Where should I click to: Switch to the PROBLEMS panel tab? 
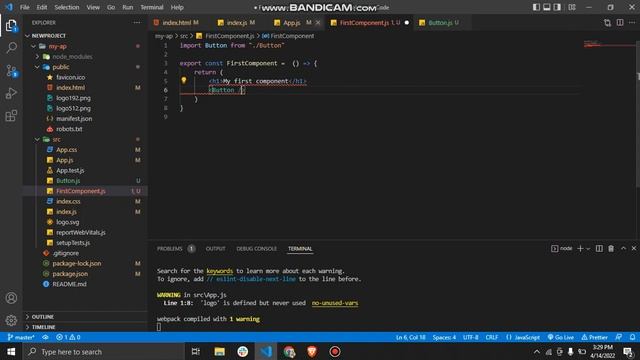click(170, 249)
